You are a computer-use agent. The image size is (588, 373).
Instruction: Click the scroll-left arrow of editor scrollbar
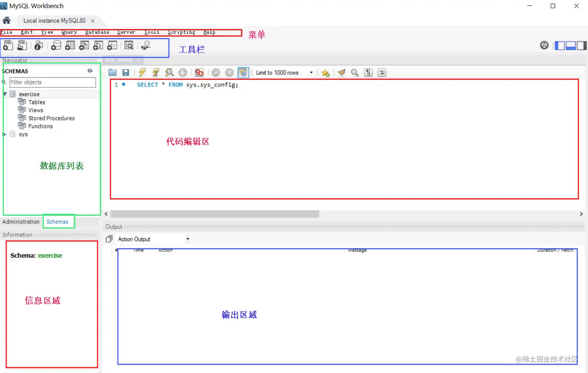pos(106,214)
